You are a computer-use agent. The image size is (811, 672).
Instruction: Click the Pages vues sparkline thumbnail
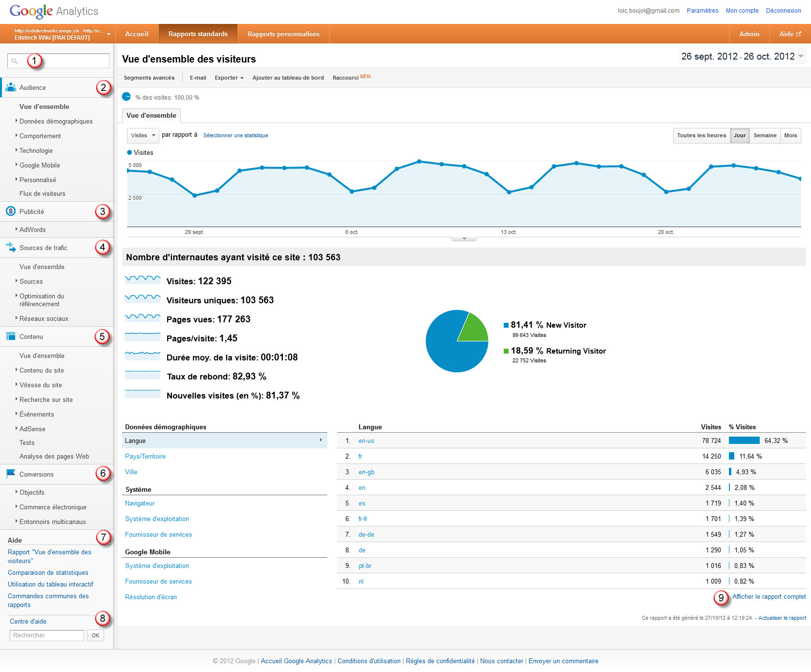(x=143, y=318)
